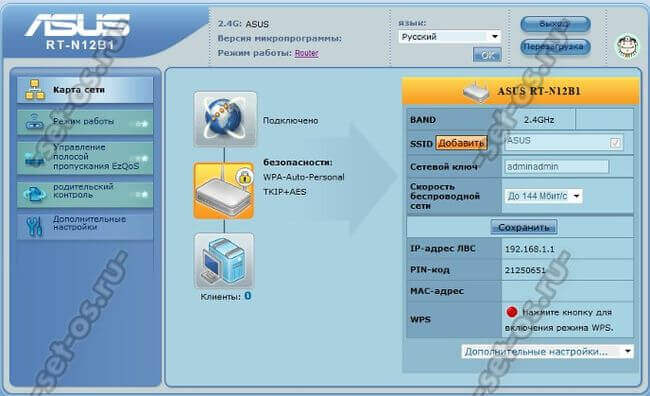Open Управление полосой пропускания EzQoS
The width and height of the screenshot is (650, 396).
85,157
